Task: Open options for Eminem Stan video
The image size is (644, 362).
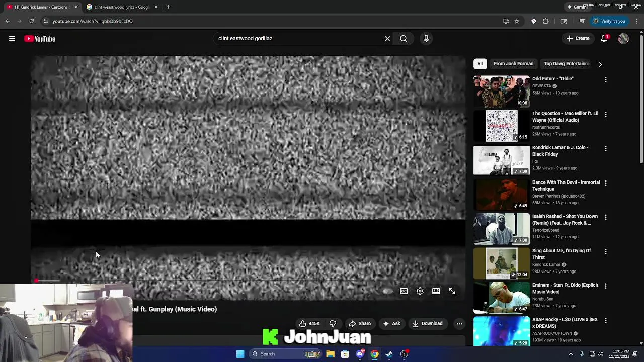Action: pos(606,286)
